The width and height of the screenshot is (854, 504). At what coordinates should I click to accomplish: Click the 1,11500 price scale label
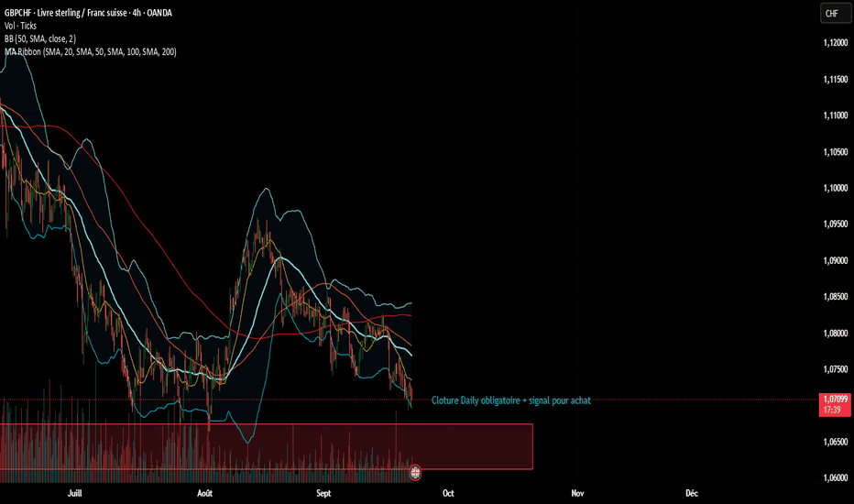[836, 80]
